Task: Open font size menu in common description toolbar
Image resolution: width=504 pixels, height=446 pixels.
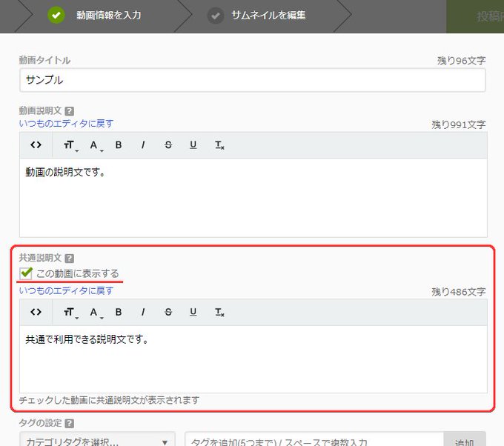Action: tap(70, 313)
